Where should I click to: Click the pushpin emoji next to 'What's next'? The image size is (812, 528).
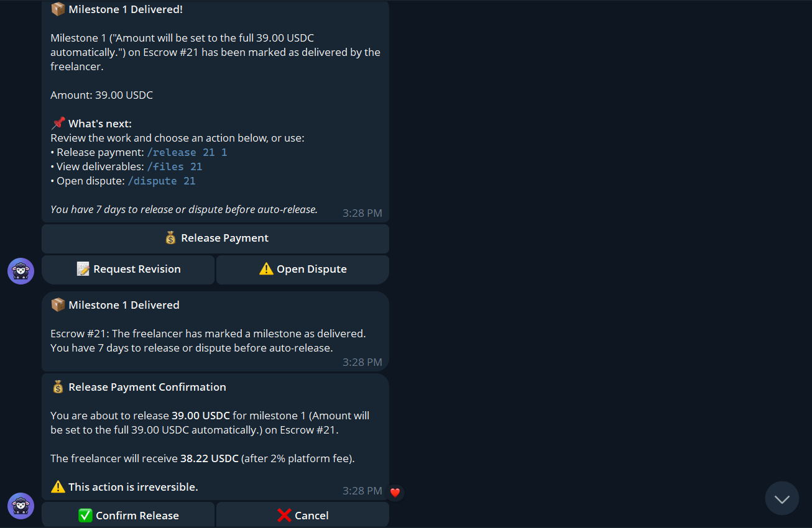[x=58, y=124]
